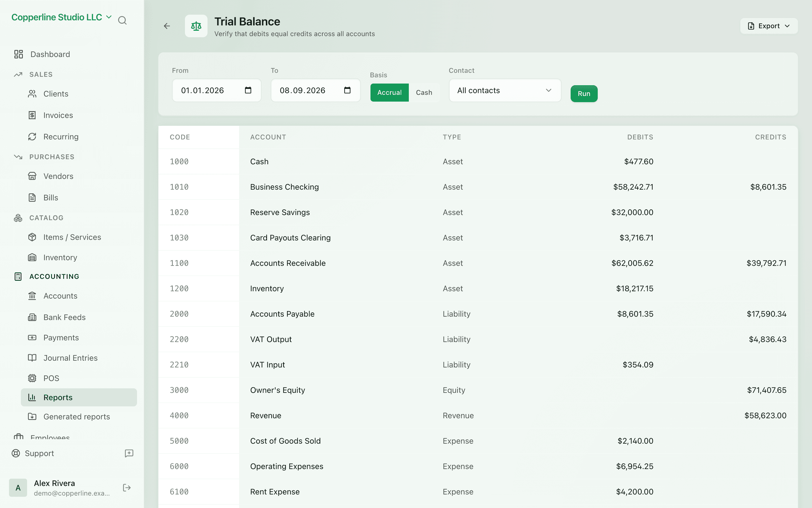Click the Bills document icon

pos(32,198)
